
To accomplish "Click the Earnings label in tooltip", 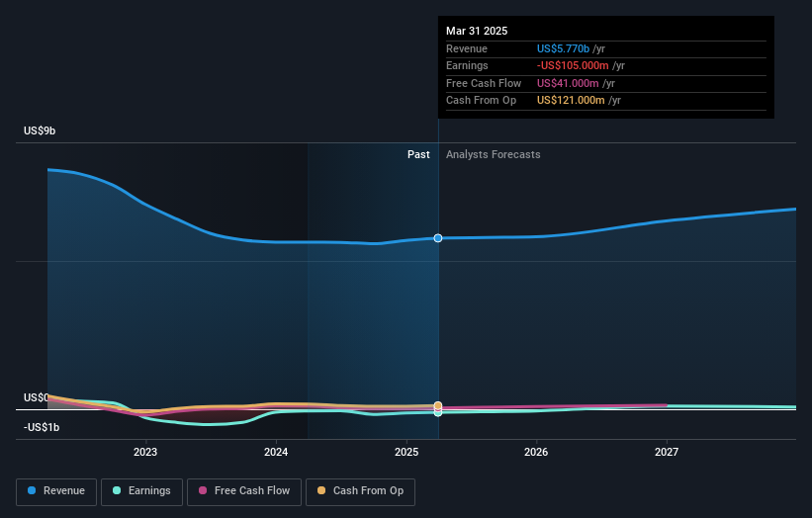I will [467, 65].
